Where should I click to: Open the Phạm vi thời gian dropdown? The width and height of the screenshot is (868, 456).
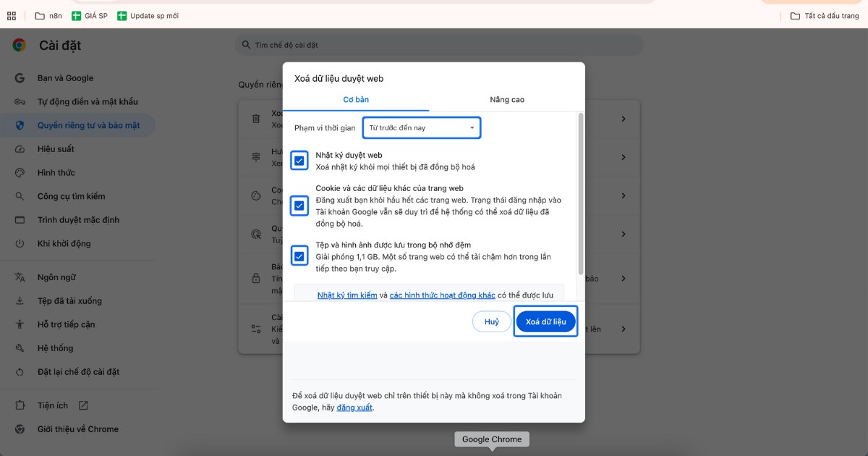pyautogui.click(x=422, y=128)
